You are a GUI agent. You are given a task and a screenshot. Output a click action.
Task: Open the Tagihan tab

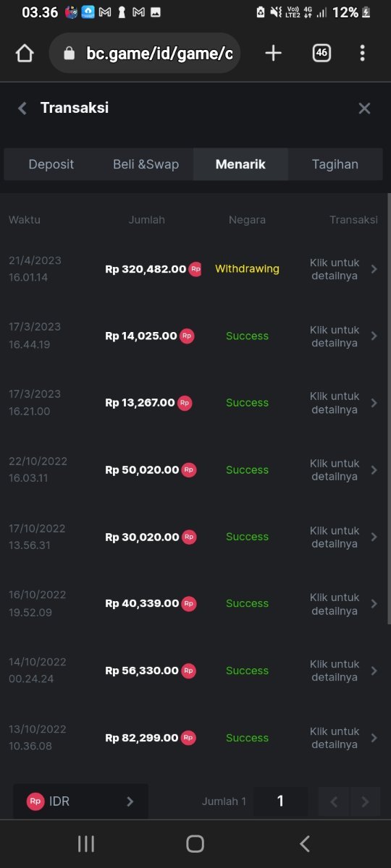(x=335, y=164)
